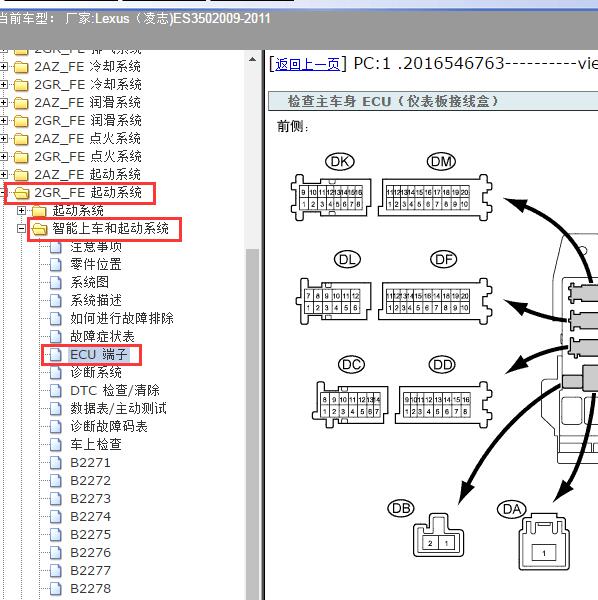Click the DM connector diagram
The width and height of the screenshot is (598, 600).
coord(435,197)
